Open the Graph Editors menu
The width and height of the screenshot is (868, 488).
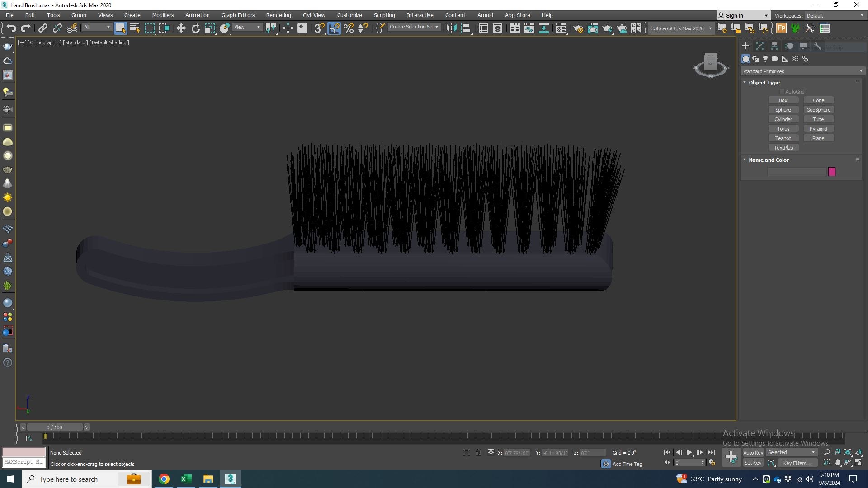coord(238,15)
